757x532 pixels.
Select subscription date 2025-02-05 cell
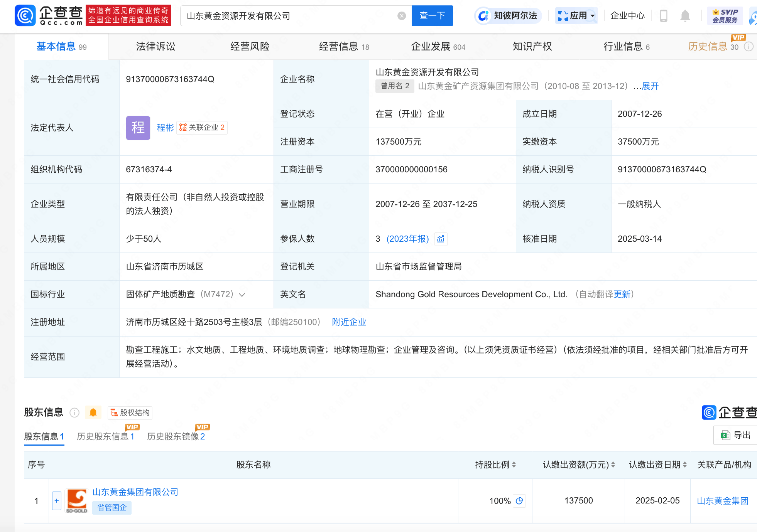[x=658, y=501]
